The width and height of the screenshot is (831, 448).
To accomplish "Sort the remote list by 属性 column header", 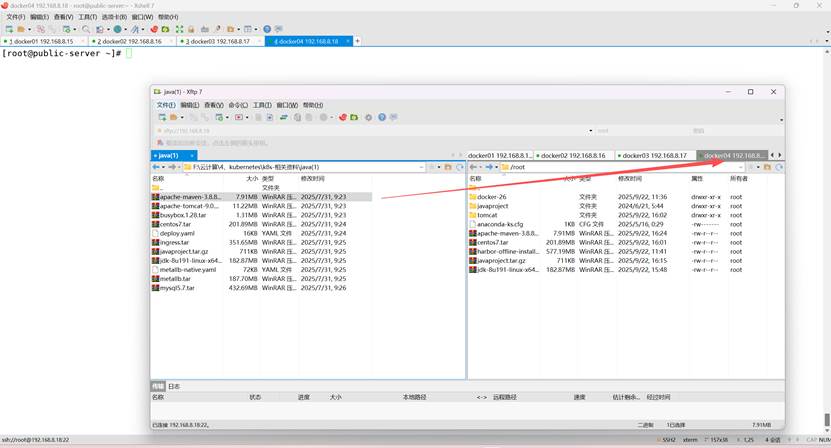I will pos(697,179).
